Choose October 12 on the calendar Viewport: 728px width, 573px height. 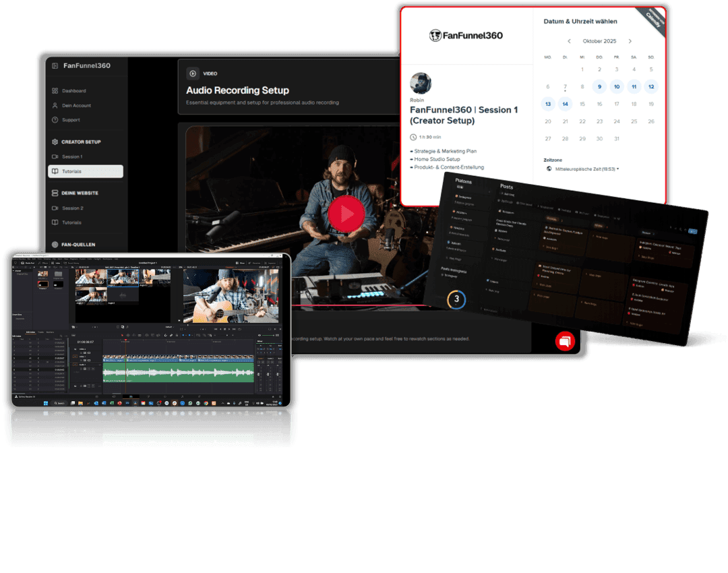click(650, 86)
